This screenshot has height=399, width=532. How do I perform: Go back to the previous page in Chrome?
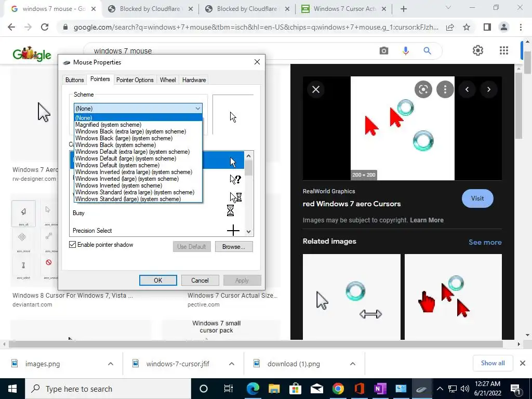point(11,27)
